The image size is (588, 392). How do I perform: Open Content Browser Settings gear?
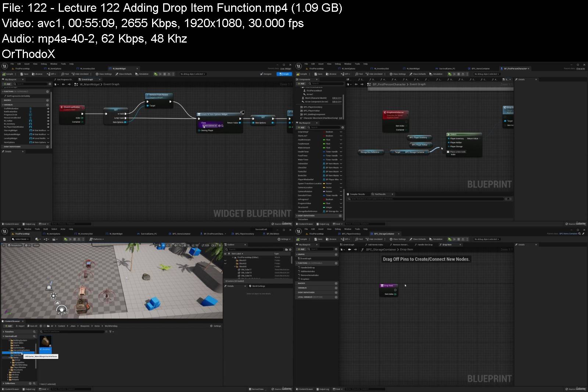point(215,326)
